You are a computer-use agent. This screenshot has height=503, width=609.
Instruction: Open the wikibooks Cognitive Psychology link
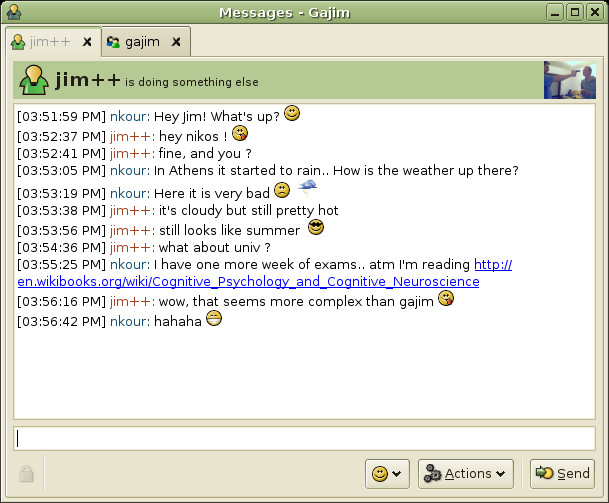[249, 281]
